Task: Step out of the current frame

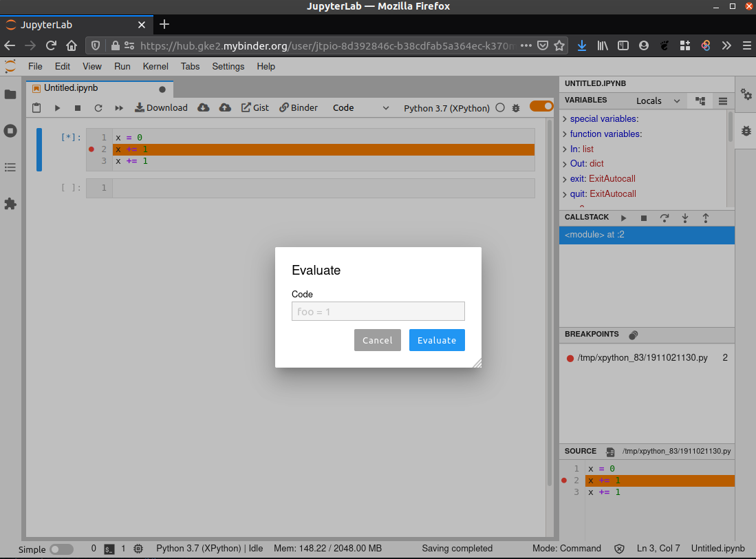Action: (x=706, y=217)
